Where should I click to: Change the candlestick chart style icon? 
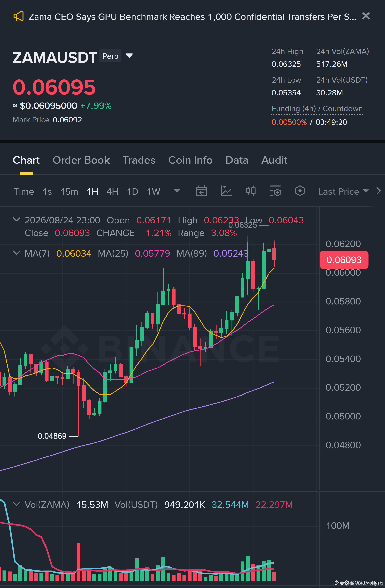251,191
